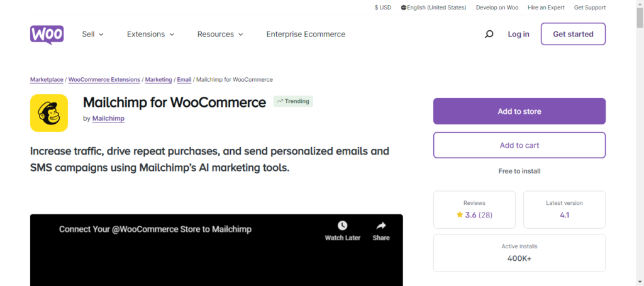Click the Get started button
The height and width of the screenshot is (286, 644).
573,34
